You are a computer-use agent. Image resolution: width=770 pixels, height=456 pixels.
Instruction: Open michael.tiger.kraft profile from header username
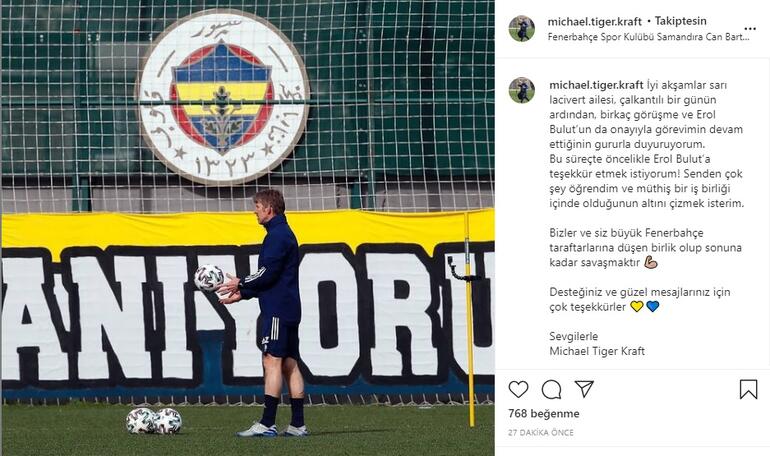595,22
